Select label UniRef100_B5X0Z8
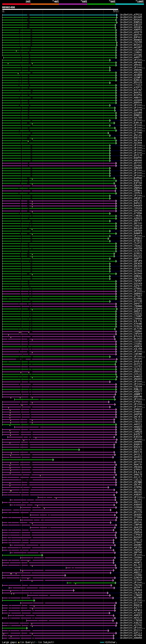The width and height of the screenshot is (146, 644). point(131,82)
